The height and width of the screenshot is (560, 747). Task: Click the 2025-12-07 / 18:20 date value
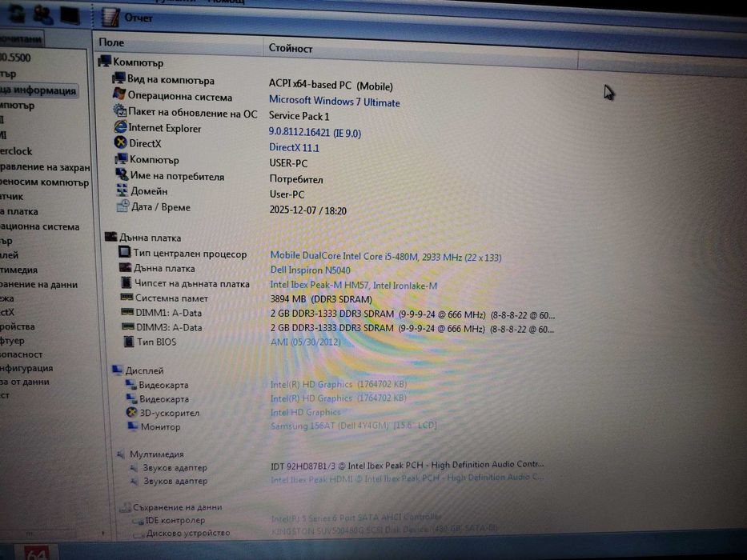[307, 210]
